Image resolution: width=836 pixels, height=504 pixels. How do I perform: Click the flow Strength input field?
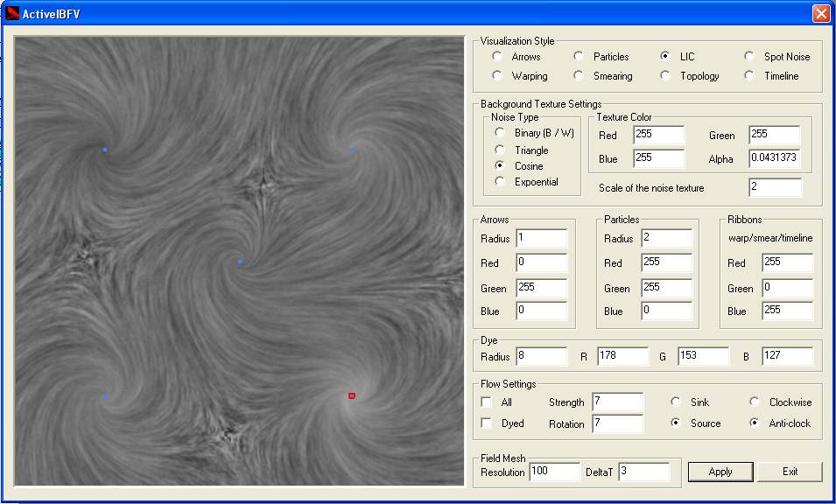[616, 402]
